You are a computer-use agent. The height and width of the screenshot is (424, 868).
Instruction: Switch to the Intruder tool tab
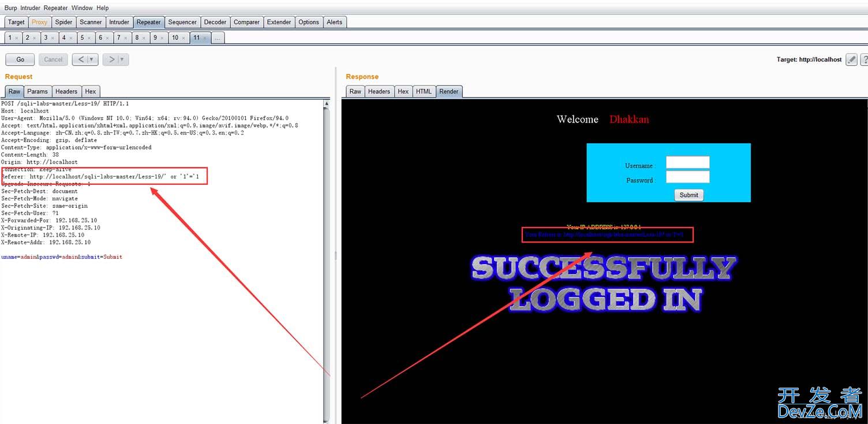click(119, 22)
